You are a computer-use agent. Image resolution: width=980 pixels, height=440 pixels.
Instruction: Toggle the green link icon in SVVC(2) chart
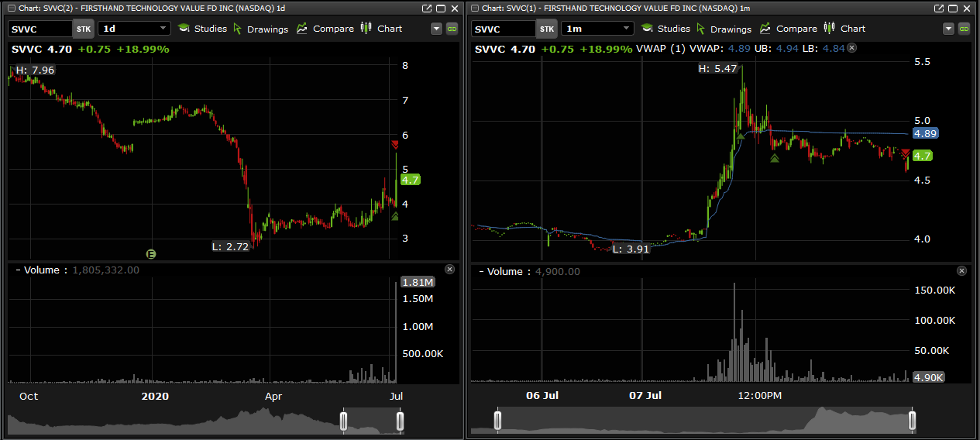point(452,29)
